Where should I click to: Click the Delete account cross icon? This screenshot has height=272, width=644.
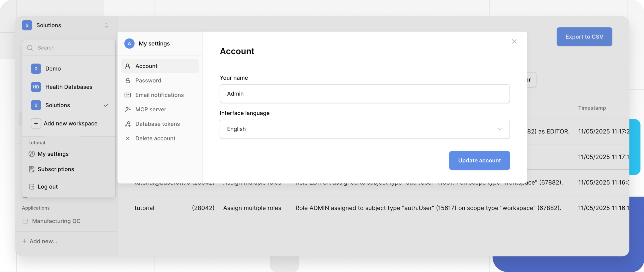[x=128, y=138]
